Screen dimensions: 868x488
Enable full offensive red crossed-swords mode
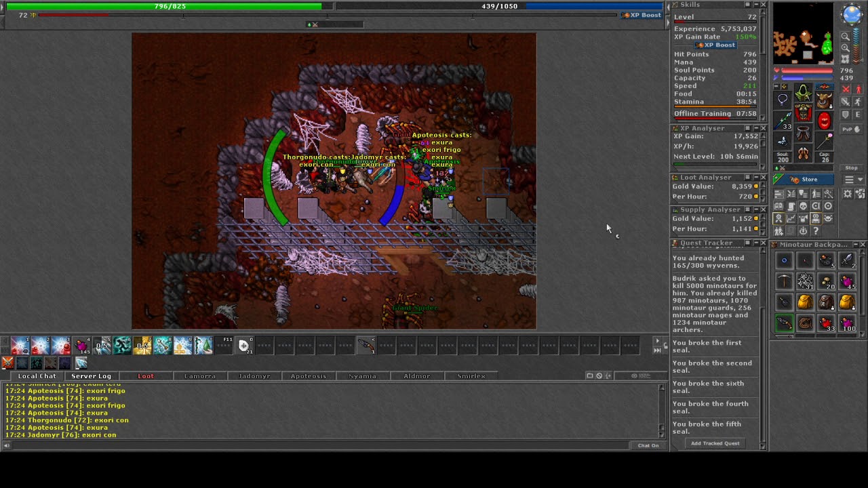(845, 89)
